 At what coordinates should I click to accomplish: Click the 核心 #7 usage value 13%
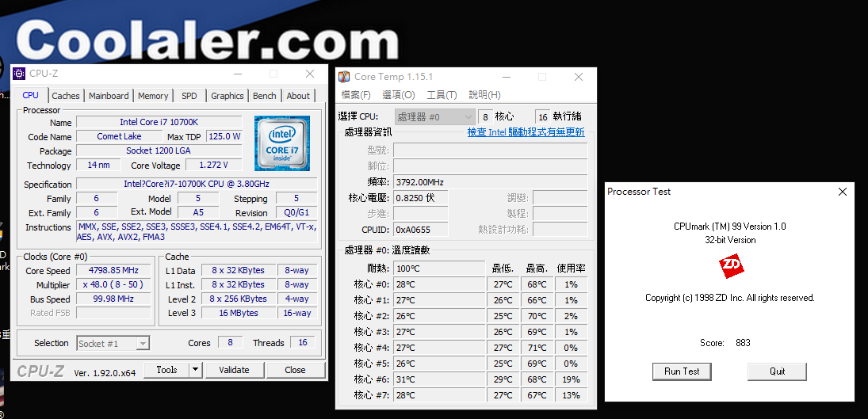click(x=571, y=396)
